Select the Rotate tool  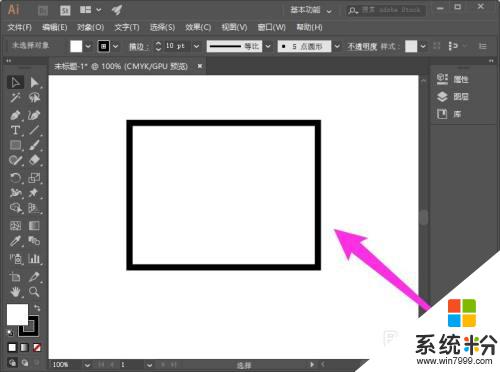(15, 178)
